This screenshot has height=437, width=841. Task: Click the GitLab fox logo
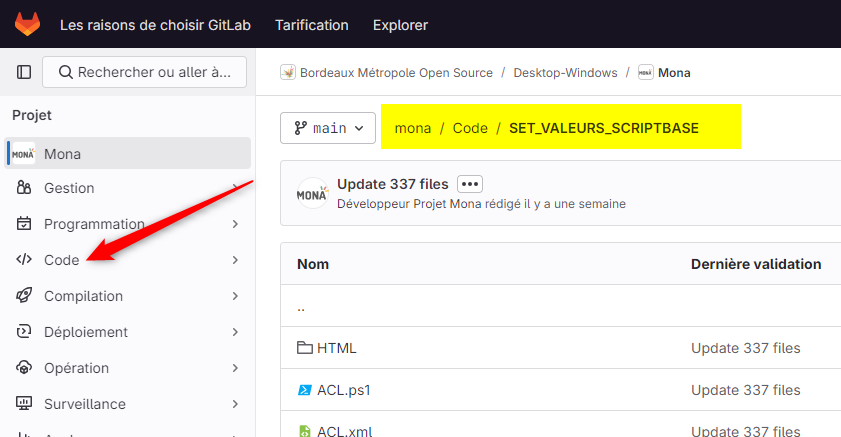[27, 24]
